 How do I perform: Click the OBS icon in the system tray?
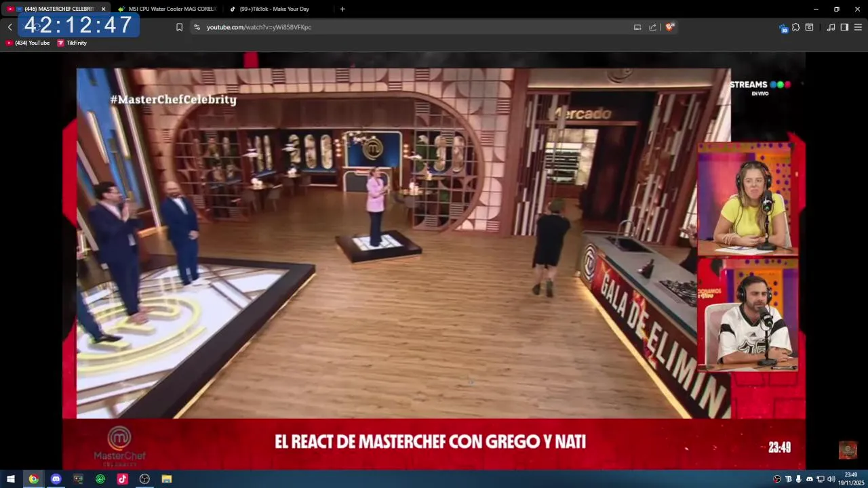pos(777,479)
